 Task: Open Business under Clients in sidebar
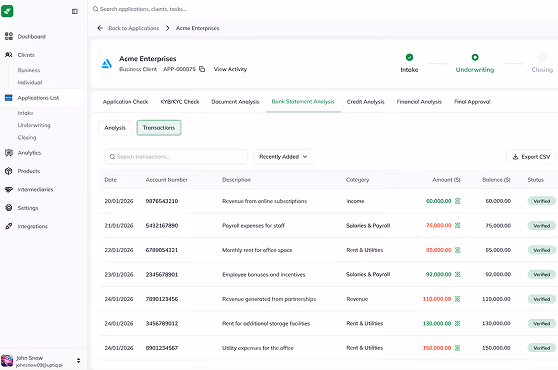(29, 70)
